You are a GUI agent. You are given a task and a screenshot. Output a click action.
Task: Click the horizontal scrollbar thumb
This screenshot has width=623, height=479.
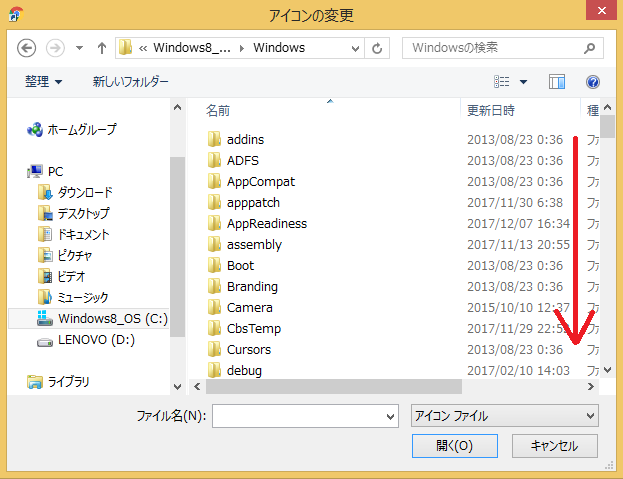point(334,386)
